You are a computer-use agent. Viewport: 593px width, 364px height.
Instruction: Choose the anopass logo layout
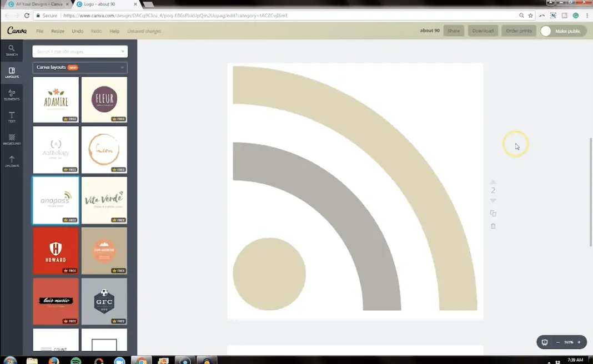coord(56,200)
